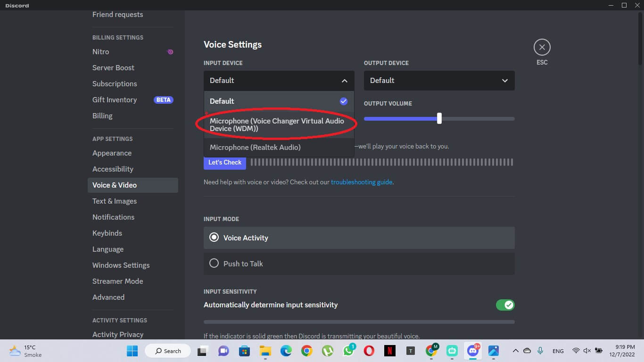Open Opera browser from taskbar
This screenshot has width=644, height=362.
(369, 351)
